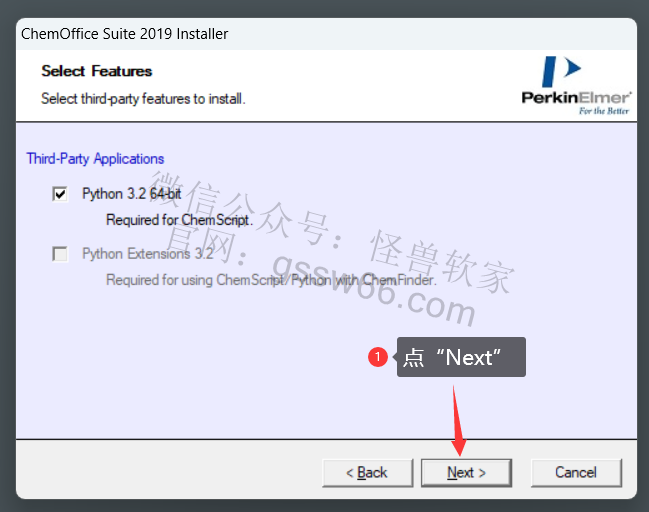
Task: Click the Next > button
Action: tap(466, 472)
